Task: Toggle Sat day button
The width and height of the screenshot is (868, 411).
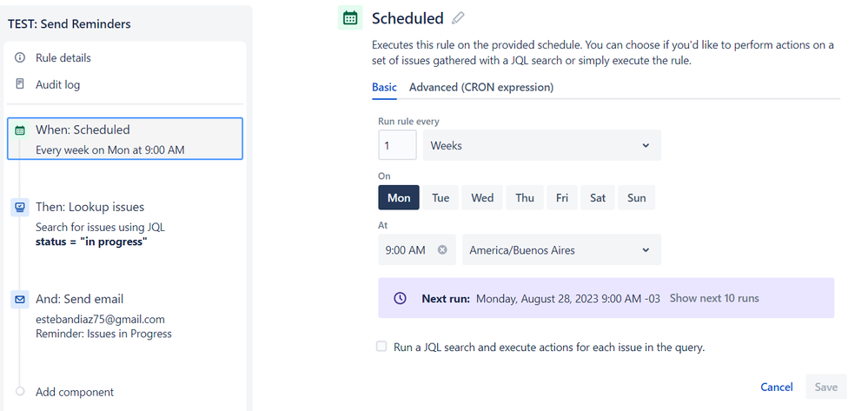Action: pos(597,198)
